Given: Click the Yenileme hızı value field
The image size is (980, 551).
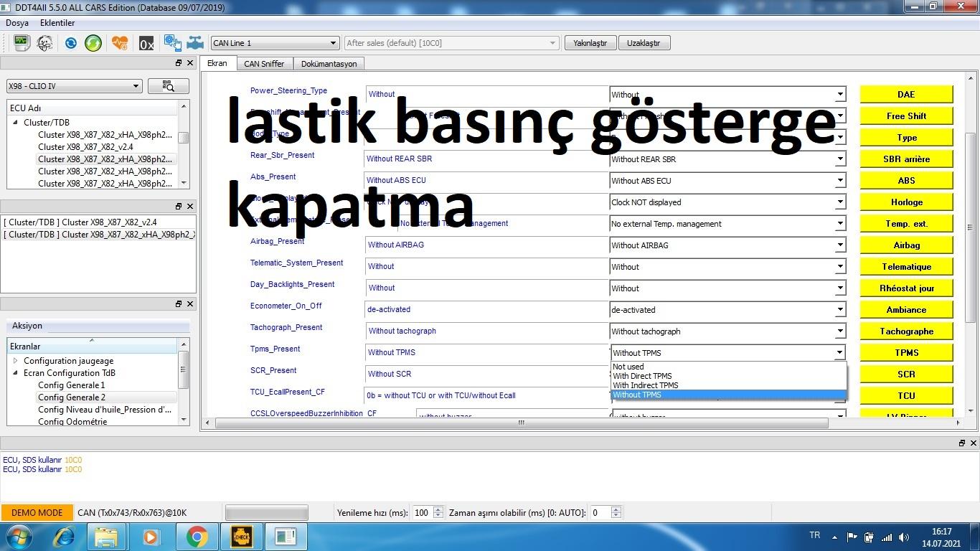Looking at the screenshot, I should (422, 513).
